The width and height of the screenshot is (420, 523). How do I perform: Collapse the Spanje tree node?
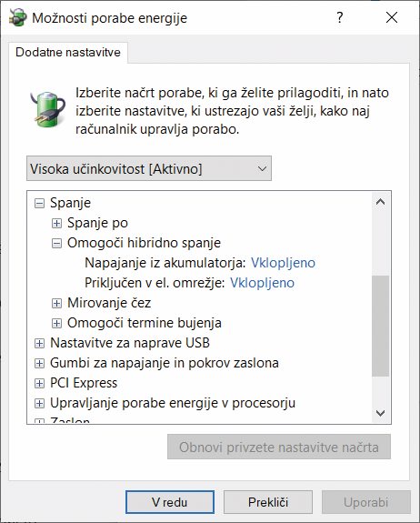tap(39, 203)
